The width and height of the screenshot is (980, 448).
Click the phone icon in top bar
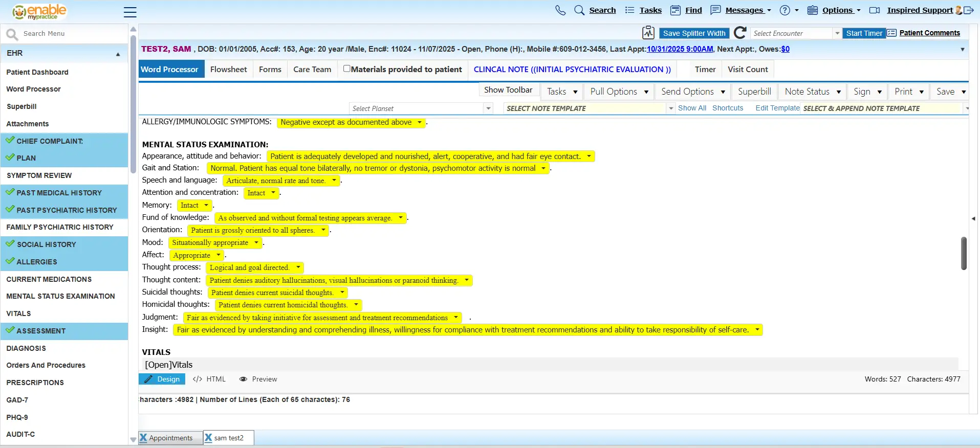(560, 10)
